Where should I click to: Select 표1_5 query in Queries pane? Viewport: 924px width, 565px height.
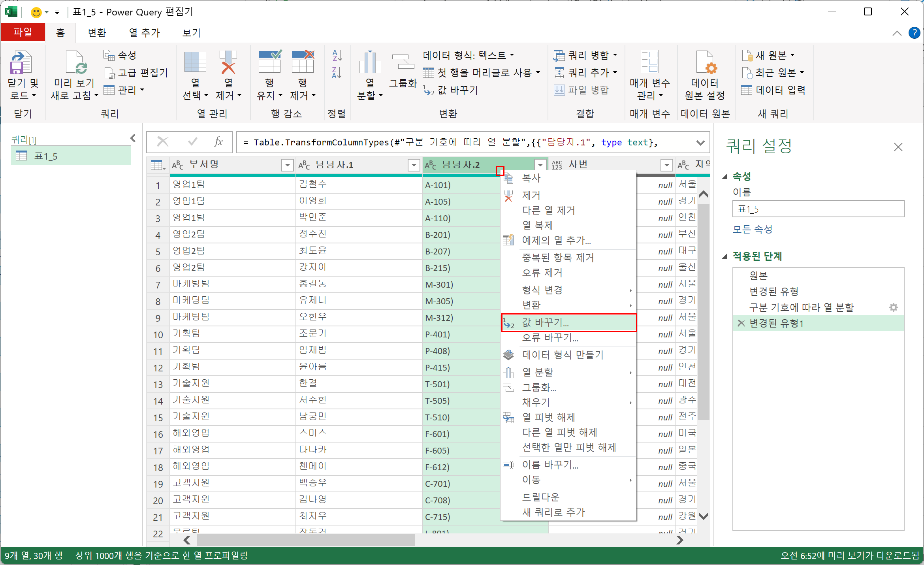[71, 156]
